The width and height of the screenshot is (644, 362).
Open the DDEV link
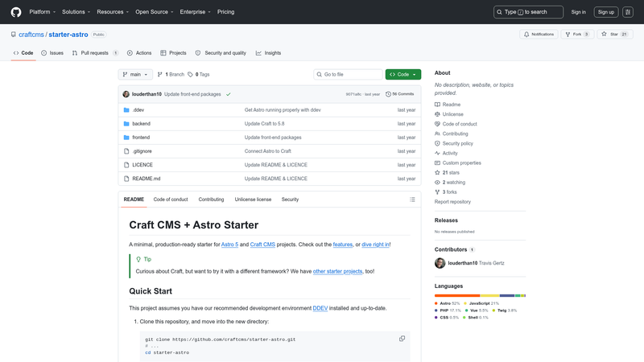[x=320, y=308]
